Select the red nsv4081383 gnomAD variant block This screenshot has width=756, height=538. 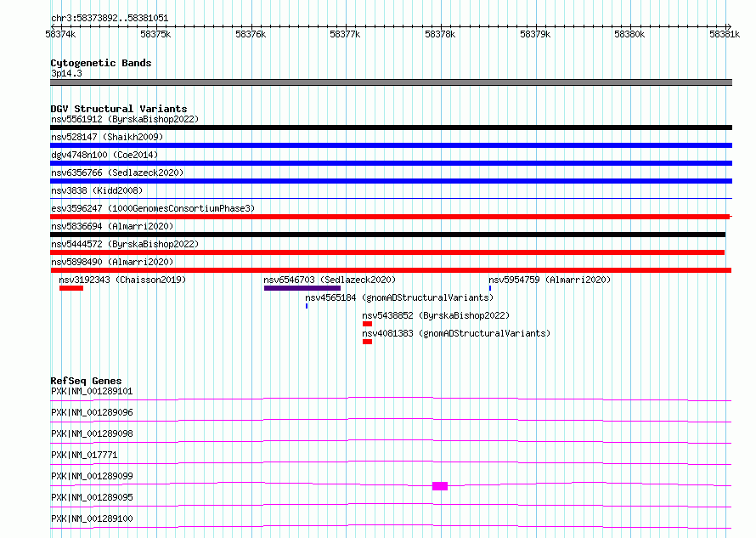pos(368,342)
